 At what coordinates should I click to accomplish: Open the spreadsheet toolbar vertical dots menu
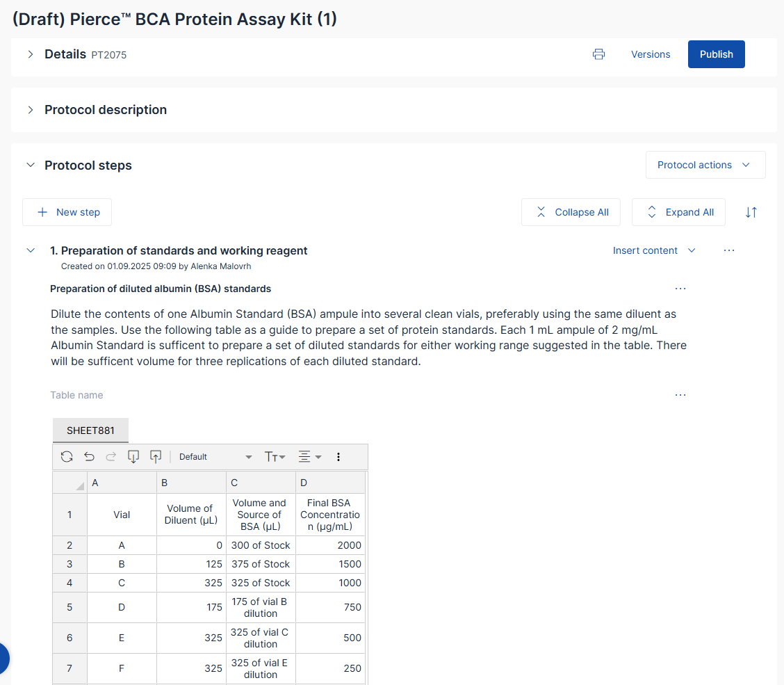338,457
